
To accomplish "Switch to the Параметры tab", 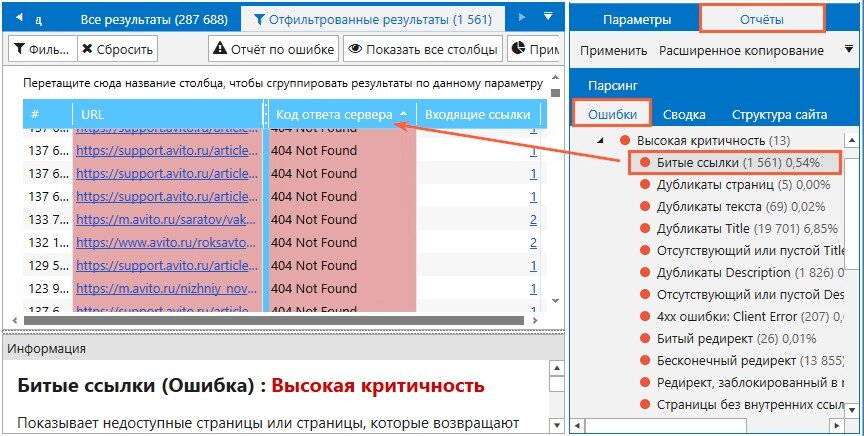I will 637,20.
